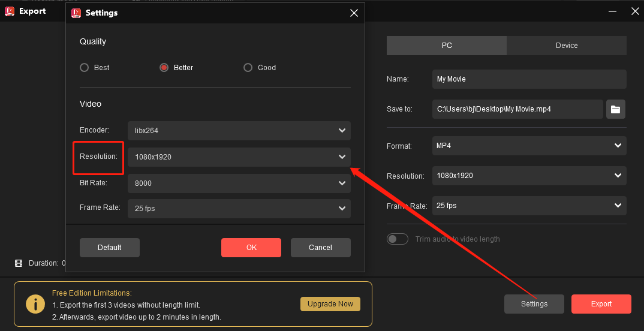Open the folder browse icon next to Save to
The width and height of the screenshot is (644, 331).
point(615,109)
